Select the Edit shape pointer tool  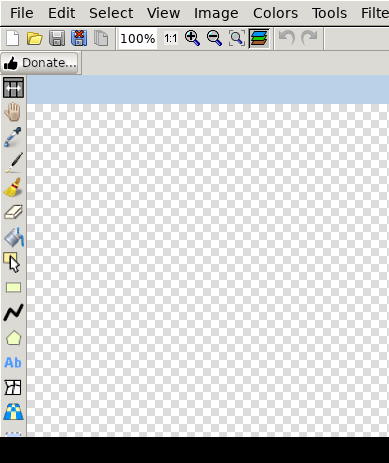pyautogui.click(x=12, y=263)
